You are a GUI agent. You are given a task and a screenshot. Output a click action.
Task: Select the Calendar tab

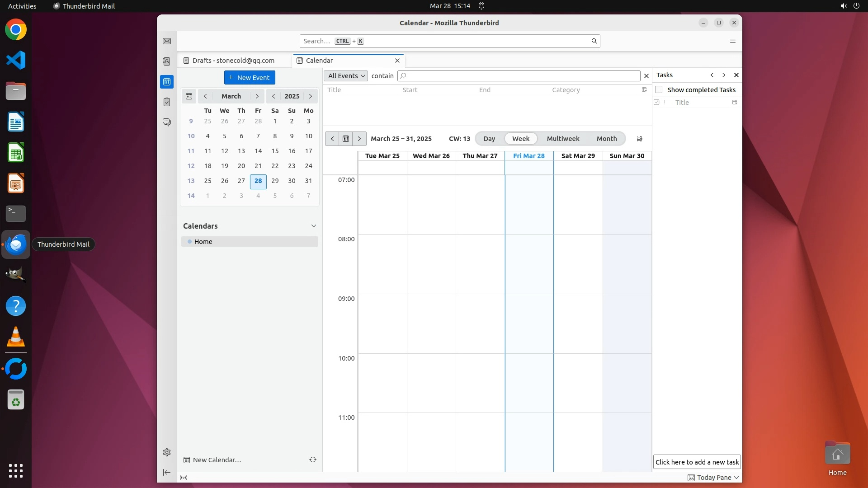319,61
